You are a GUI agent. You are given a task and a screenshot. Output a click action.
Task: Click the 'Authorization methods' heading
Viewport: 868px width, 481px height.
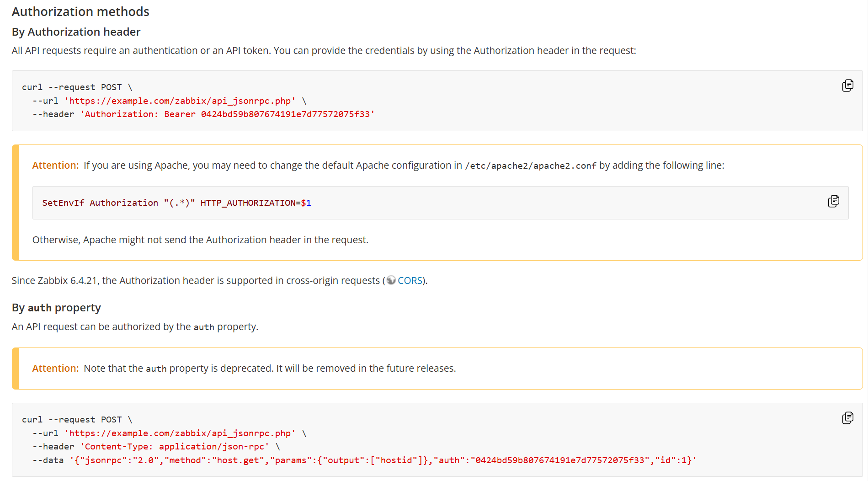tap(80, 11)
